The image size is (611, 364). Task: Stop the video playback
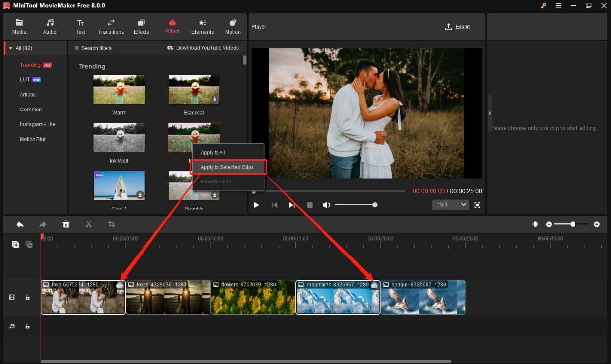(310, 205)
